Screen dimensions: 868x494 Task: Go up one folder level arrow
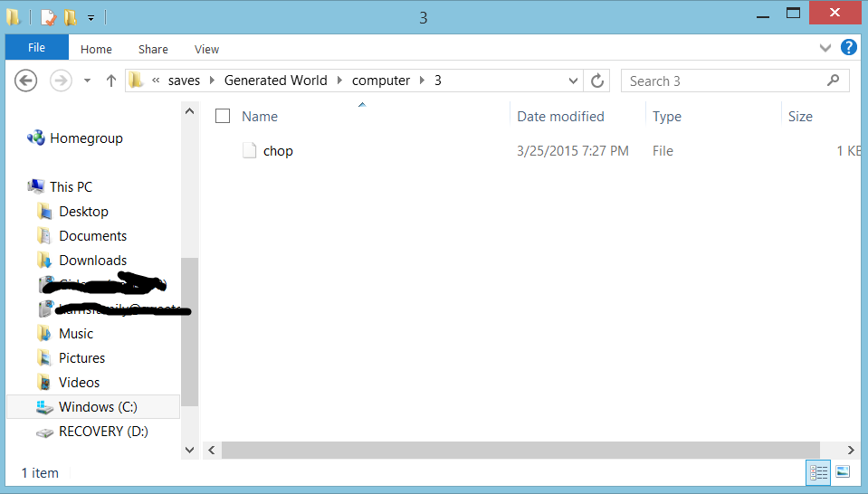click(x=111, y=81)
